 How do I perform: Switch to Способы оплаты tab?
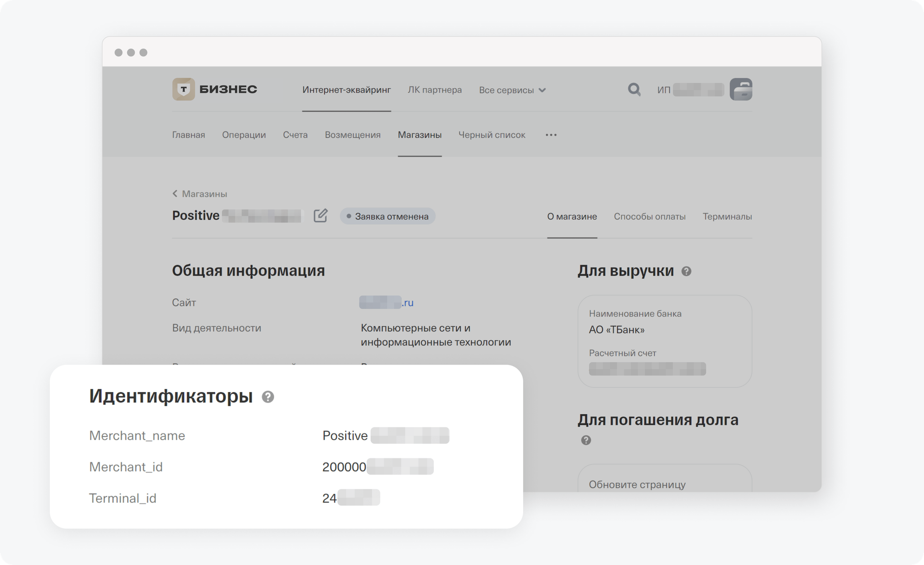649,216
